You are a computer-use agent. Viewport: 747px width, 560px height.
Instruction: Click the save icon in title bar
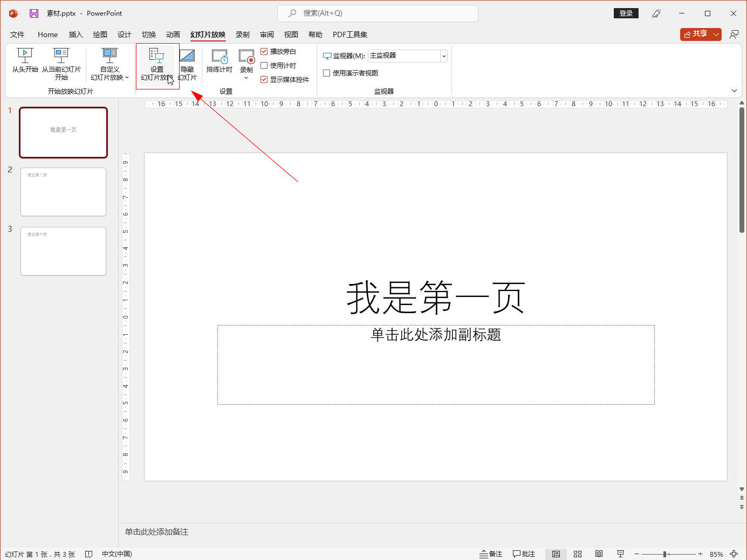point(34,13)
